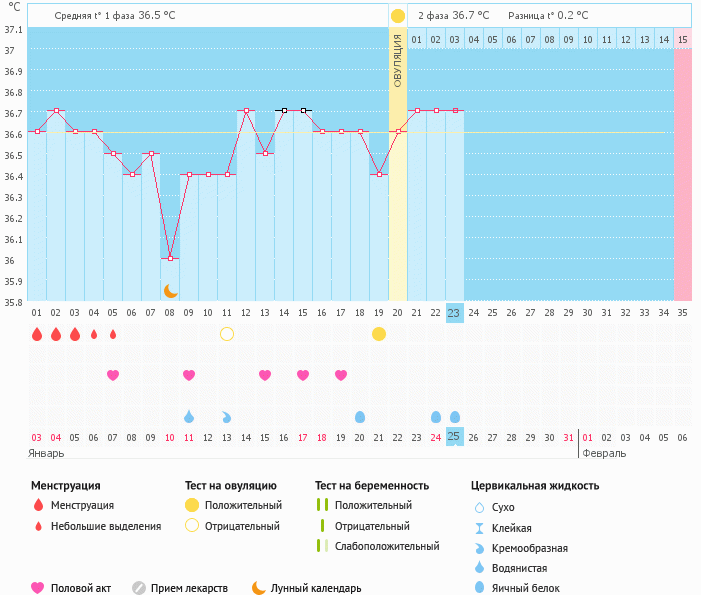Select the cervical fluid icon on day 18
This screenshot has width=701, height=595.
pos(360,416)
